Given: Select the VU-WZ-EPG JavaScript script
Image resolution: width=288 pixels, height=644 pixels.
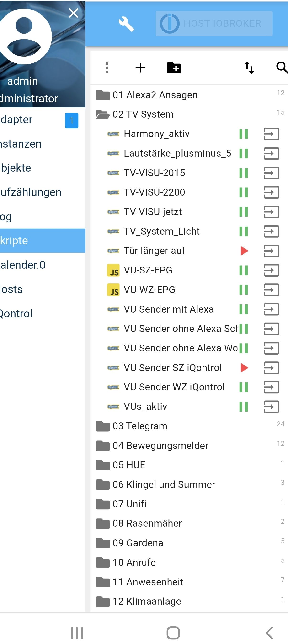Looking at the screenshot, I should (x=149, y=290).
